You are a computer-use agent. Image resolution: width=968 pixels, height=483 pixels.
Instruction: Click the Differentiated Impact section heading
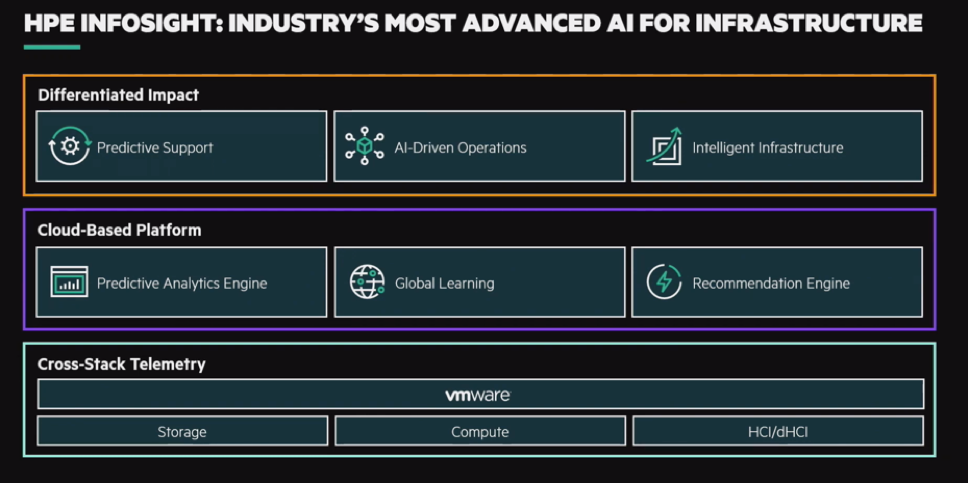(118, 95)
